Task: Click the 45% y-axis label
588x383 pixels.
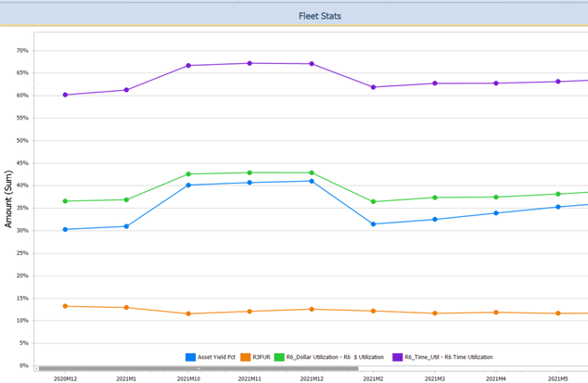Action: [x=22, y=163]
